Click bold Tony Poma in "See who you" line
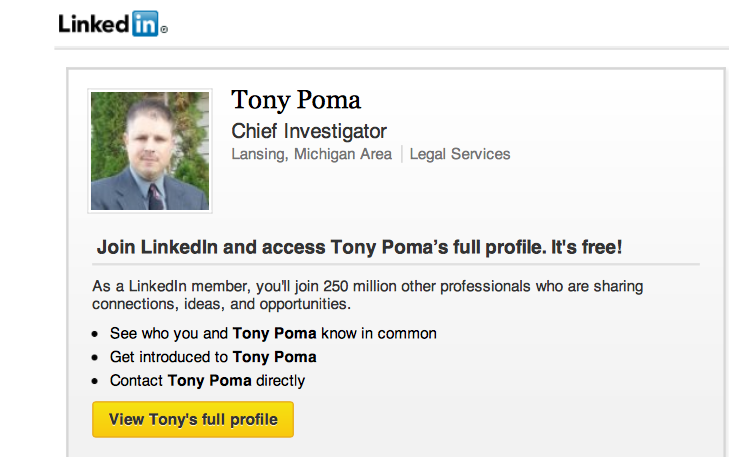The height and width of the screenshot is (457, 729). [x=274, y=333]
